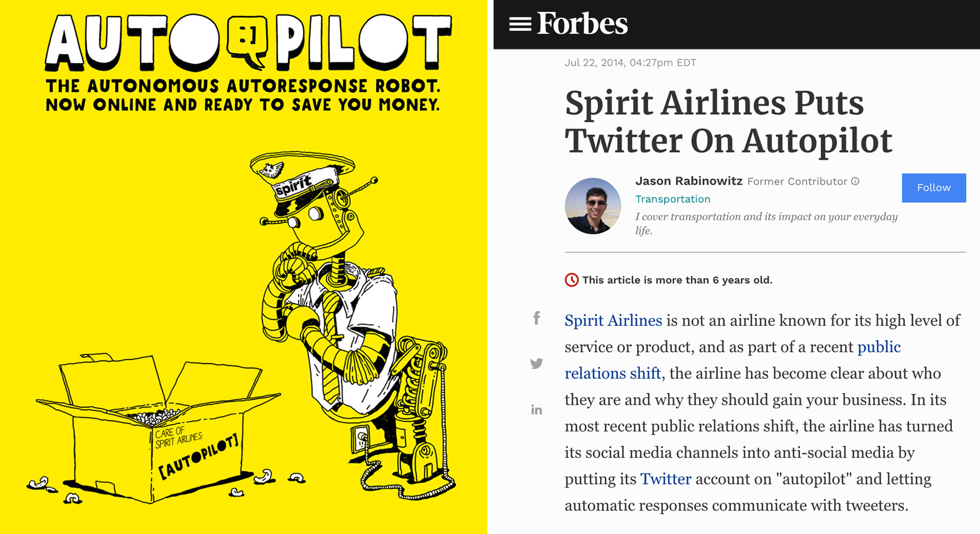Open the Twitter link in the article

[x=666, y=479]
